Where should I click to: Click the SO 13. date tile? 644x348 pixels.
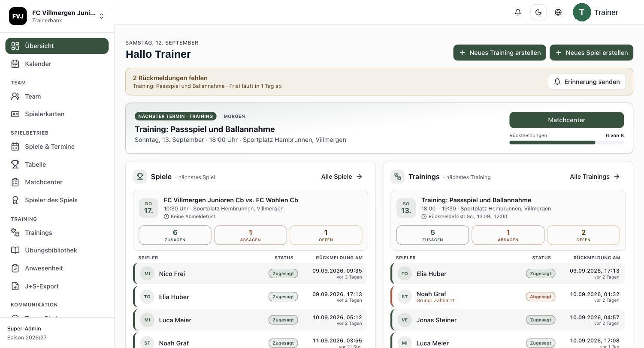(x=406, y=208)
